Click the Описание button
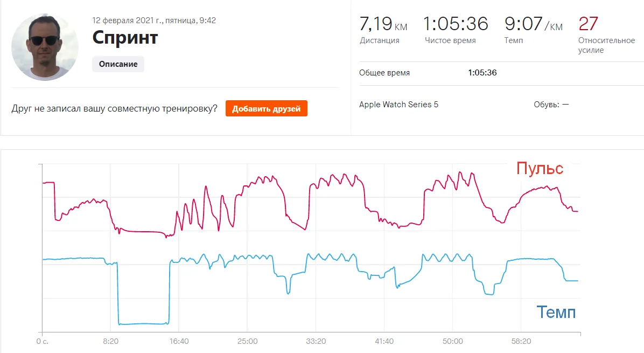The image size is (644, 353). pos(118,64)
